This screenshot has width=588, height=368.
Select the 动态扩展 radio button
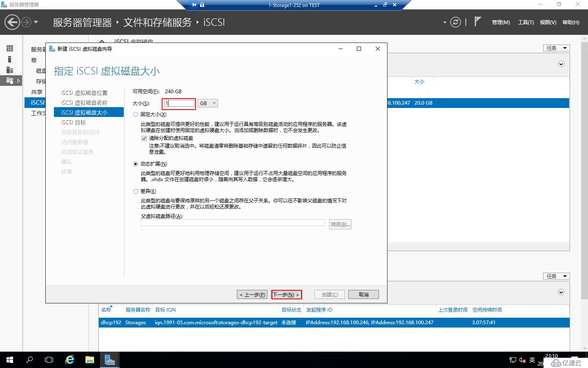[x=136, y=164]
